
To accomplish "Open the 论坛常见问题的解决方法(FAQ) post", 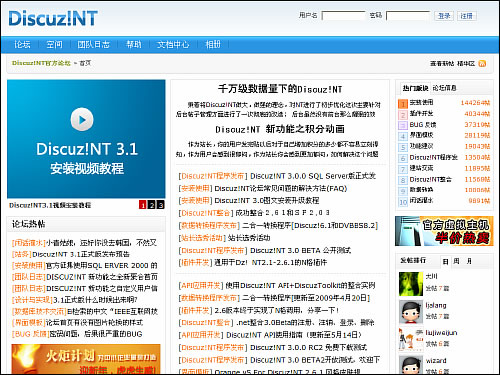I will point(281,188).
